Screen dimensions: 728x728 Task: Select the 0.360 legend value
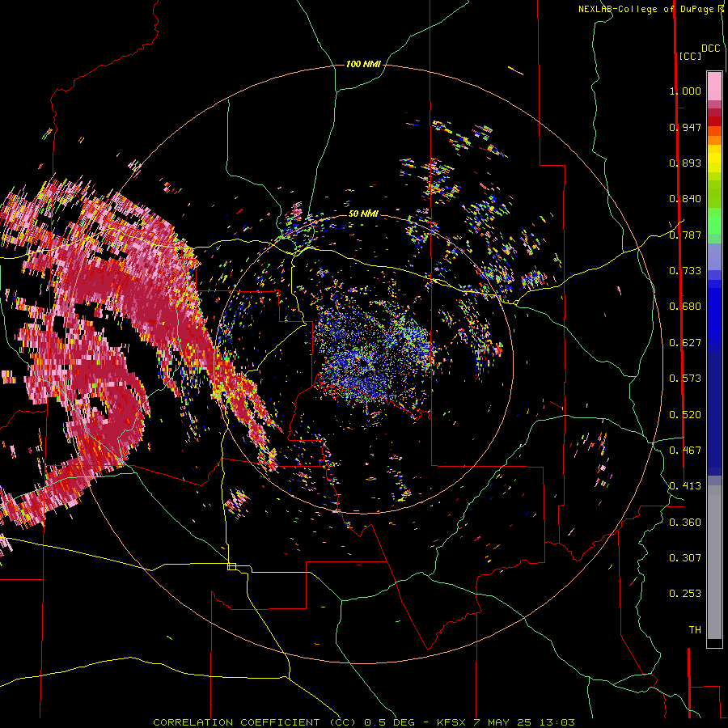[685, 523]
